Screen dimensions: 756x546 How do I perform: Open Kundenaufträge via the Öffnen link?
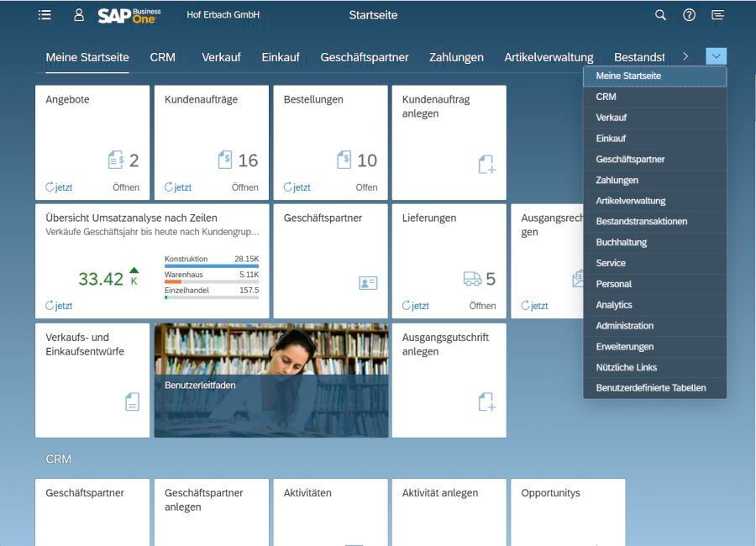click(244, 187)
